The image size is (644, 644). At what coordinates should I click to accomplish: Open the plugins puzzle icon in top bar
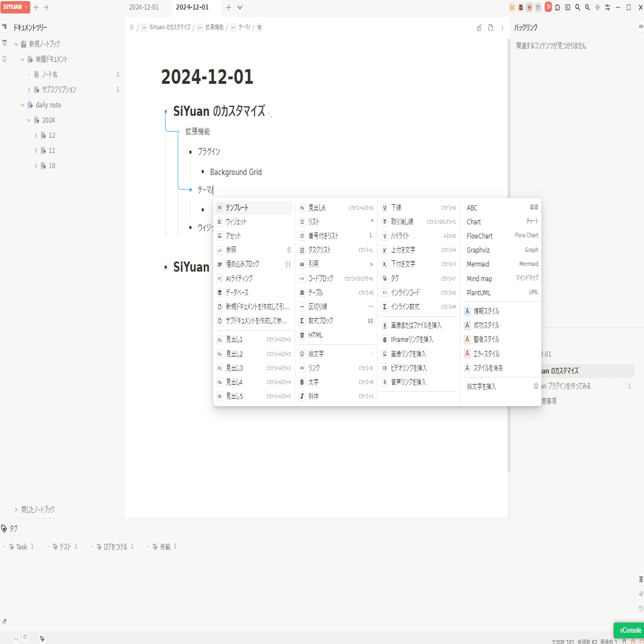(x=557, y=7)
